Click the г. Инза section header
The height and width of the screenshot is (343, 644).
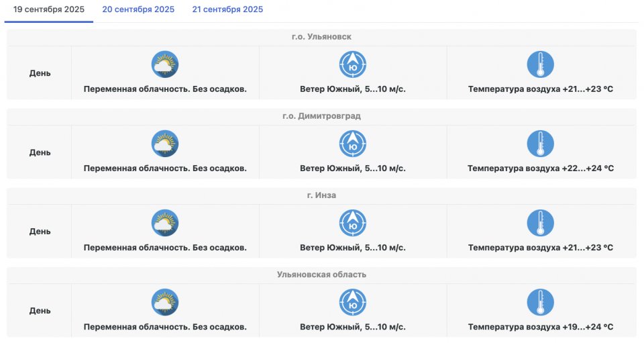coord(321,195)
